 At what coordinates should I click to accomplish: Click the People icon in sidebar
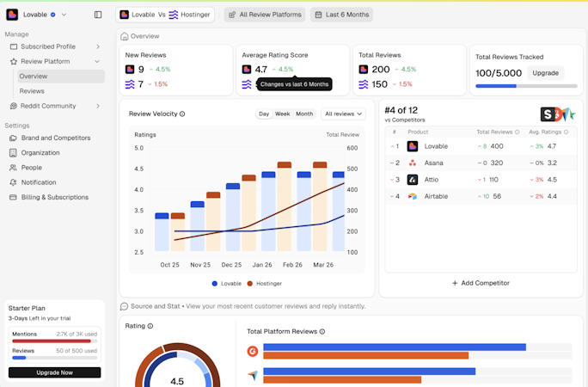pyautogui.click(x=13, y=168)
